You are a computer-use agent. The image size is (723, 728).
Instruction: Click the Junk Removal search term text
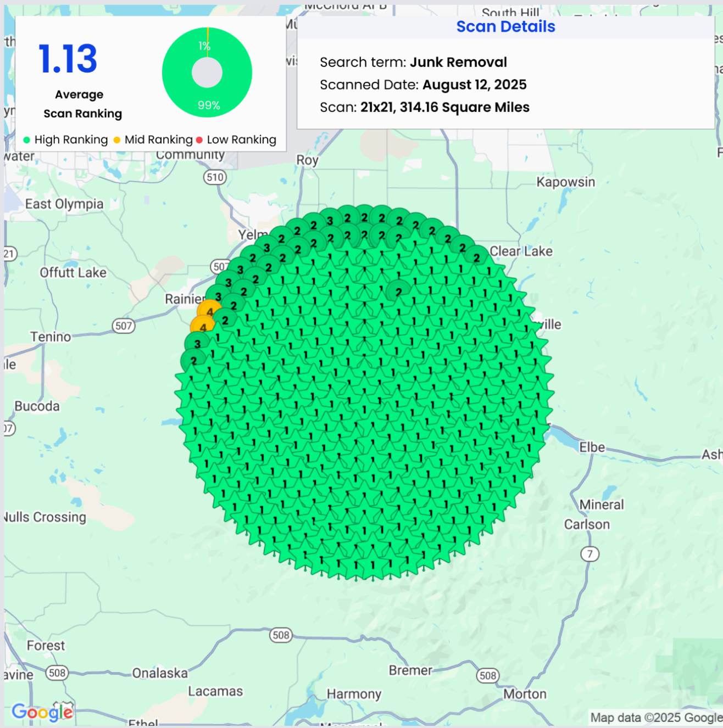click(x=458, y=62)
